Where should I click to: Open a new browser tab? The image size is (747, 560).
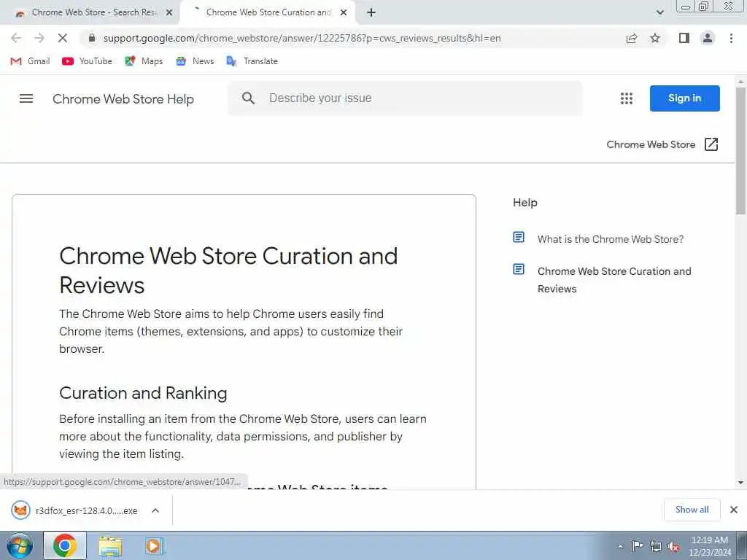[371, 13]
